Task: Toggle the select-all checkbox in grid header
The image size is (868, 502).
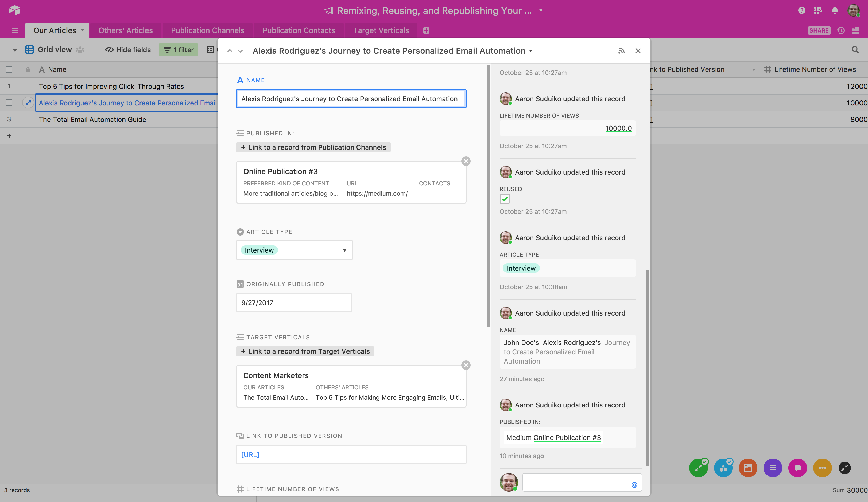Action: coord(9,69)
